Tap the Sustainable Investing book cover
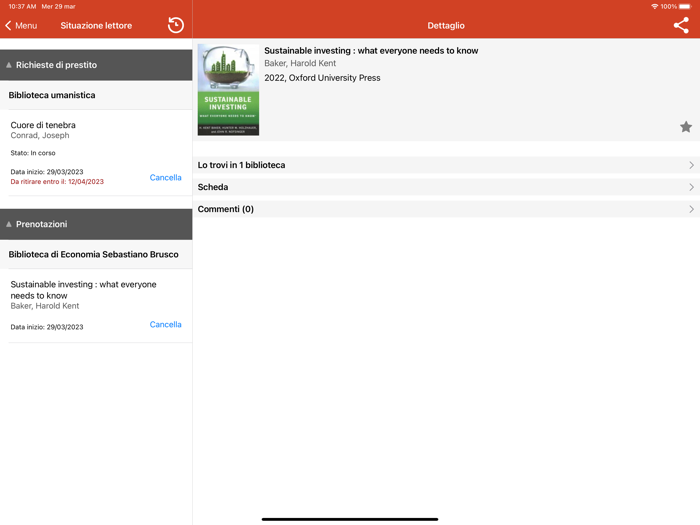The width and height of the screenshot is (700, 525). click(x=228, y=90)
